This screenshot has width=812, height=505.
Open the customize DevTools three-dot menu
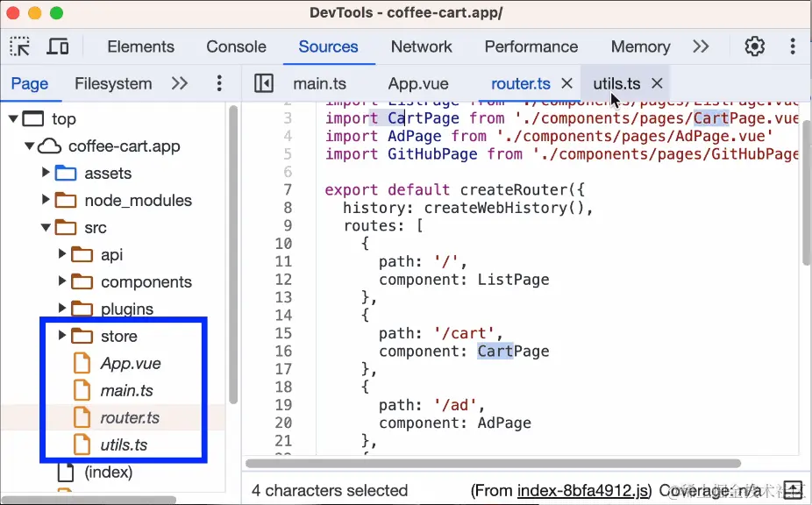coord(793,46)
